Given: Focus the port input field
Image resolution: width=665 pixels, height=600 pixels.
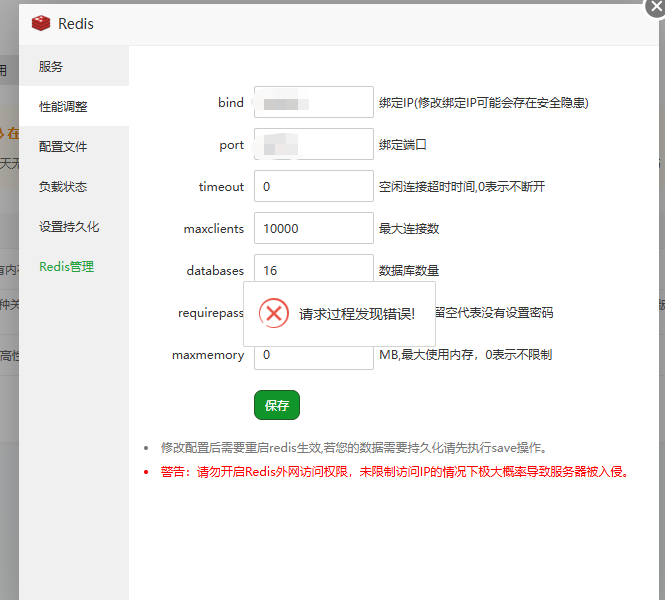Looking at the screenshot, I should point(314,144).
